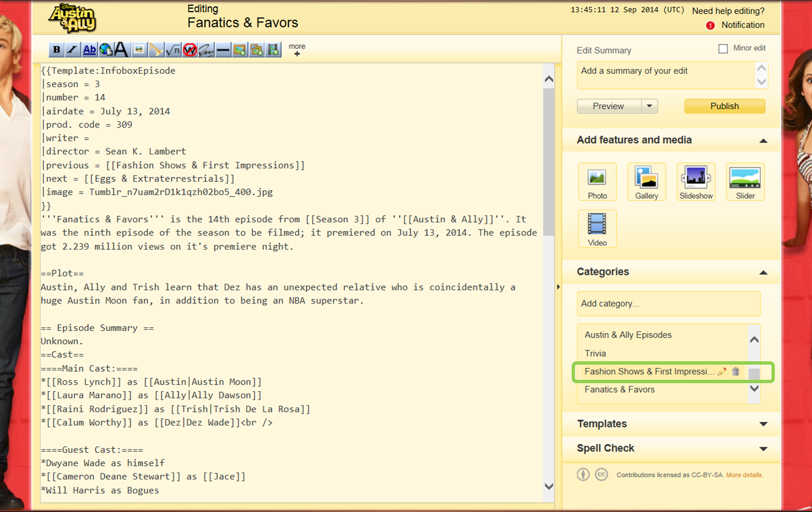Collapse Categories section
The image size is (812, 512).
pos(763,272)
